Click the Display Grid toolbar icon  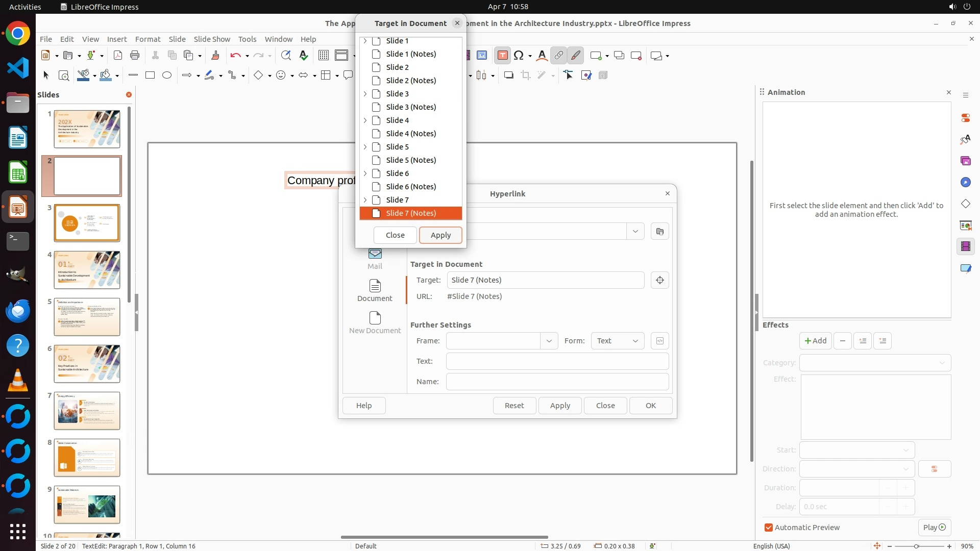(323, 56)
